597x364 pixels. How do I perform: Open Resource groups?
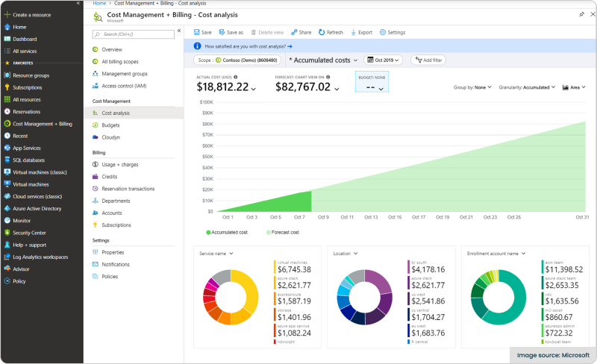coord(31,75)
